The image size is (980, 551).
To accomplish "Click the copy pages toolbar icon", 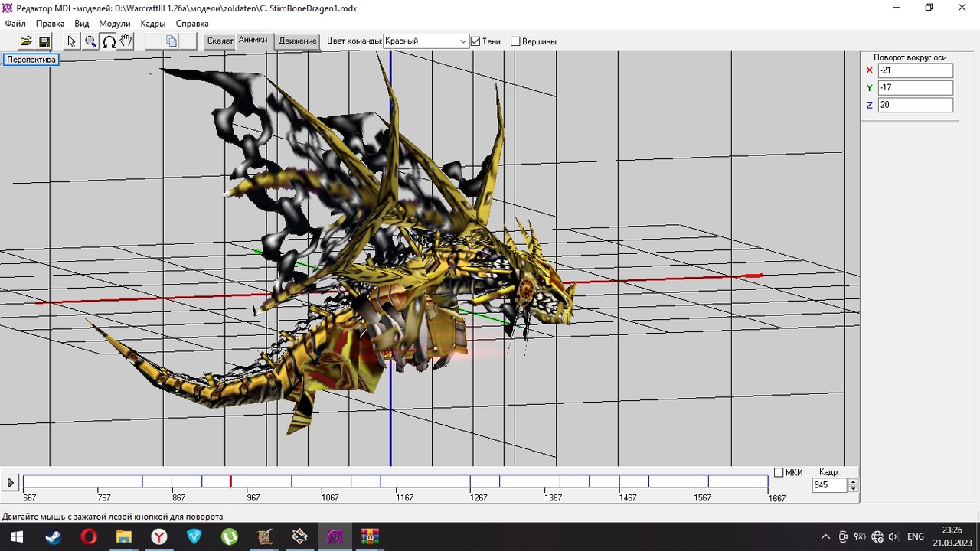I will click(x=171, y=41).
